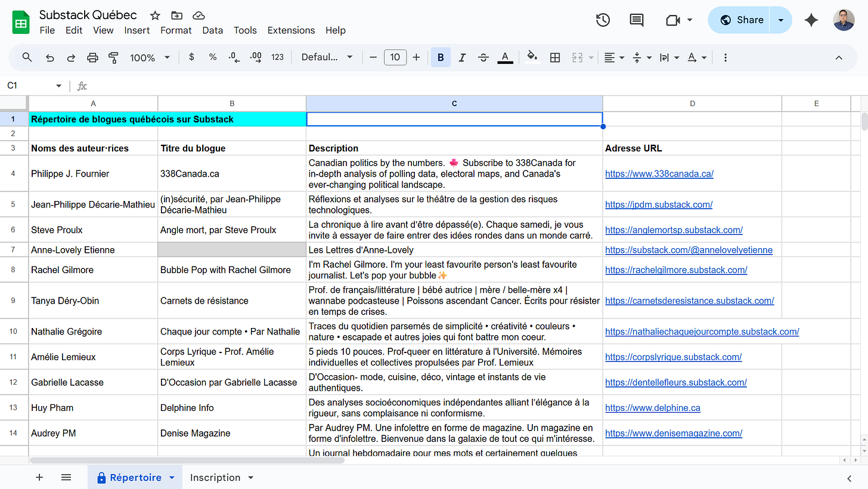Image resolution: width=868 pixels, height=489 pixels.
Task: Toggle strikethrough formatting
Action: click(483, 57)
